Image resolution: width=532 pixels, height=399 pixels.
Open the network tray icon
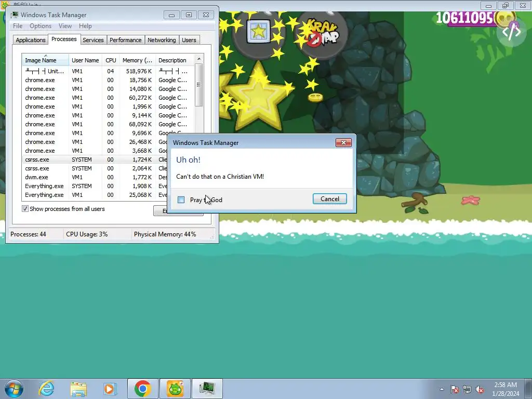(467, 390)
